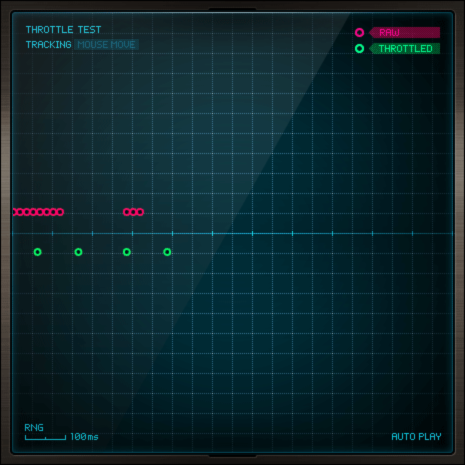Click the last pink marker of three-event group
465x465 pixels.
[x=140, y=212]
